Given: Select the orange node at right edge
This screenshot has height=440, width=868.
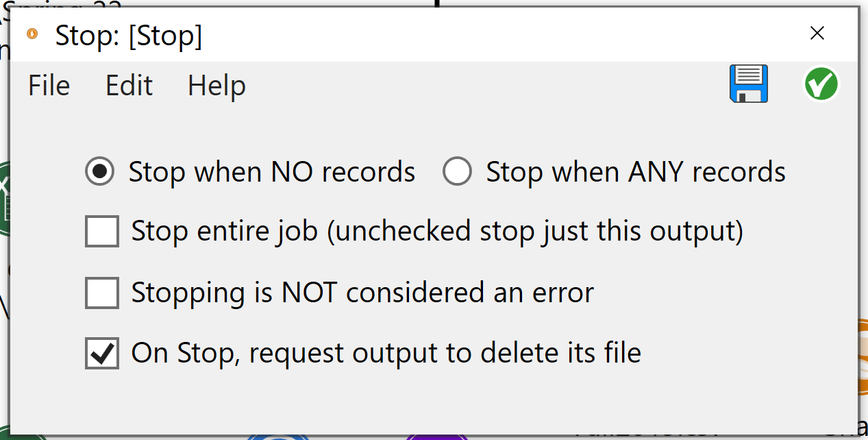Looking at the screenshot, I should pyautogui.click(x=863, y=356).
